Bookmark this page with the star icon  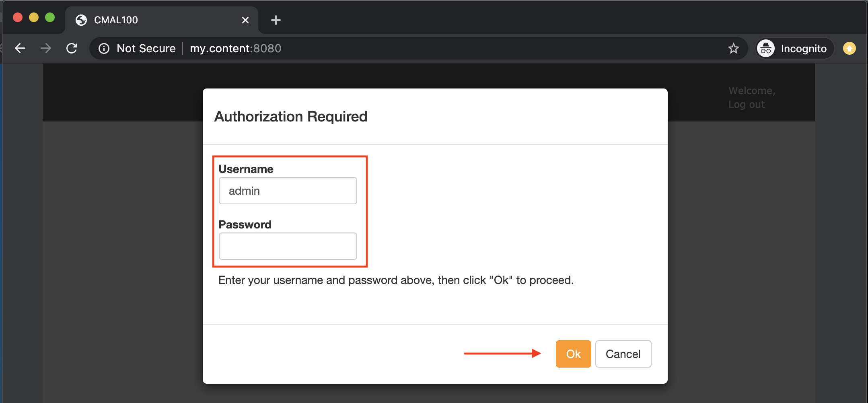[733, 49]
